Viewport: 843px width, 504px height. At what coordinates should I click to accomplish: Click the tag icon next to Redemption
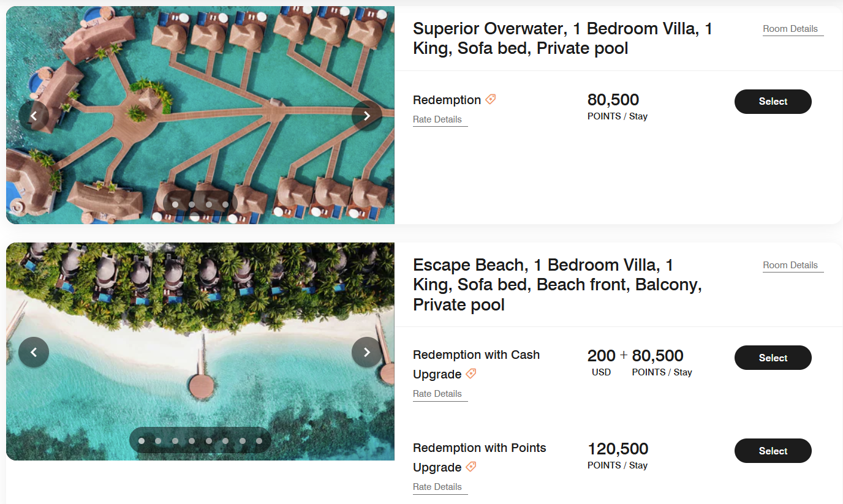[x=491, y=99]
